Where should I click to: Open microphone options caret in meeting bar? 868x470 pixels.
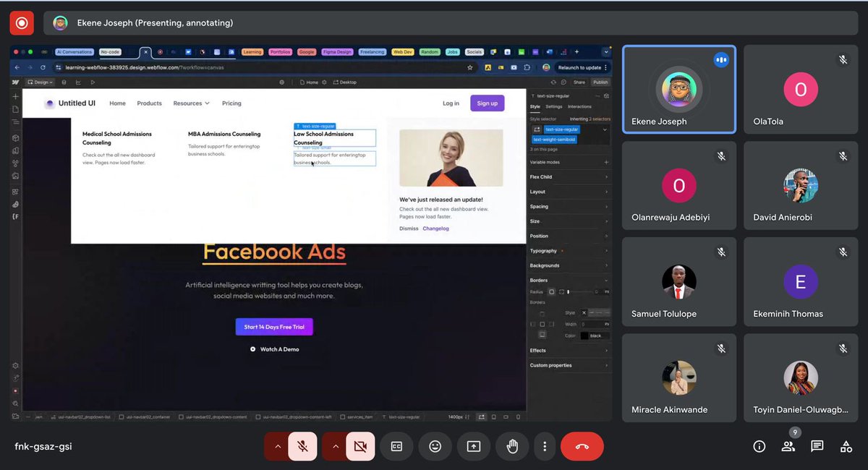coord(277,446)
